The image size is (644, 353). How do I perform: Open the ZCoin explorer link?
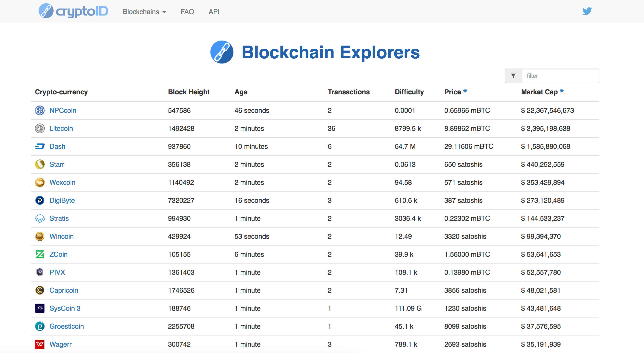[x=59, y=254]
